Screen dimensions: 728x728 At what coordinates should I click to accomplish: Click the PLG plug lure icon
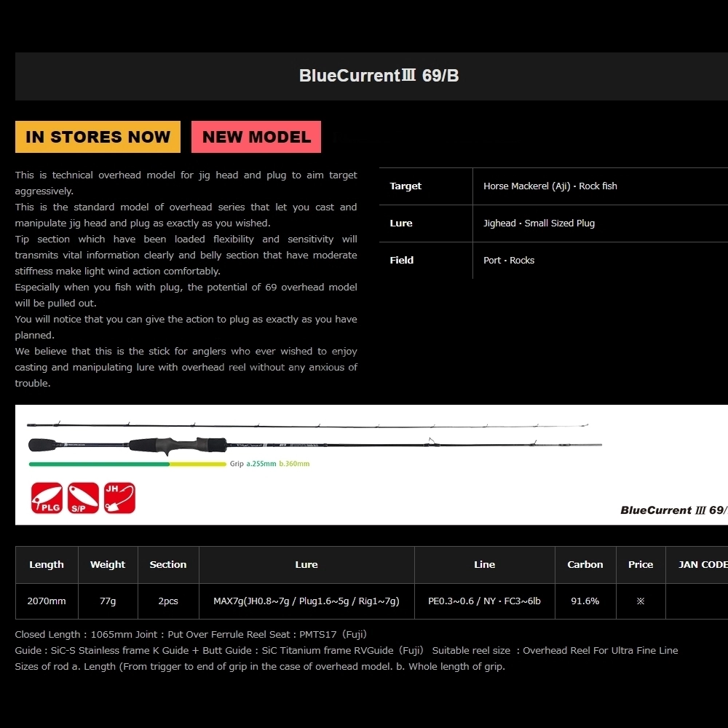click(47, 498)
